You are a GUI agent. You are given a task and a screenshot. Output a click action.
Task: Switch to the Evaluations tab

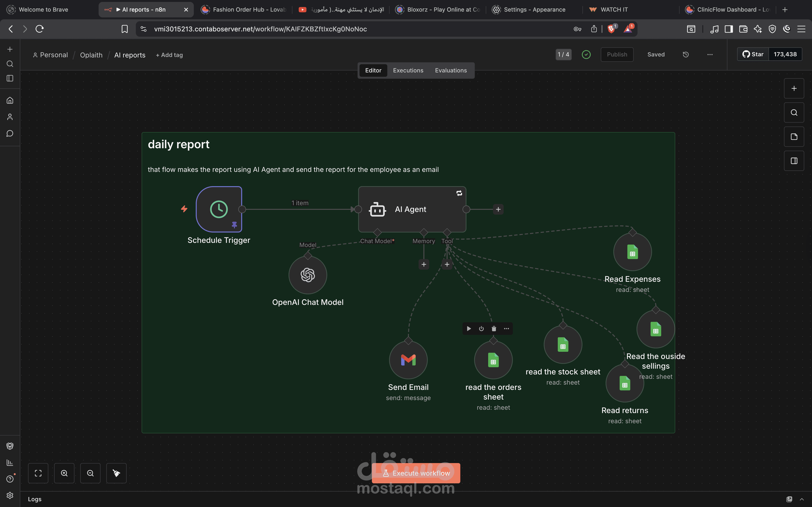point(451,70)
